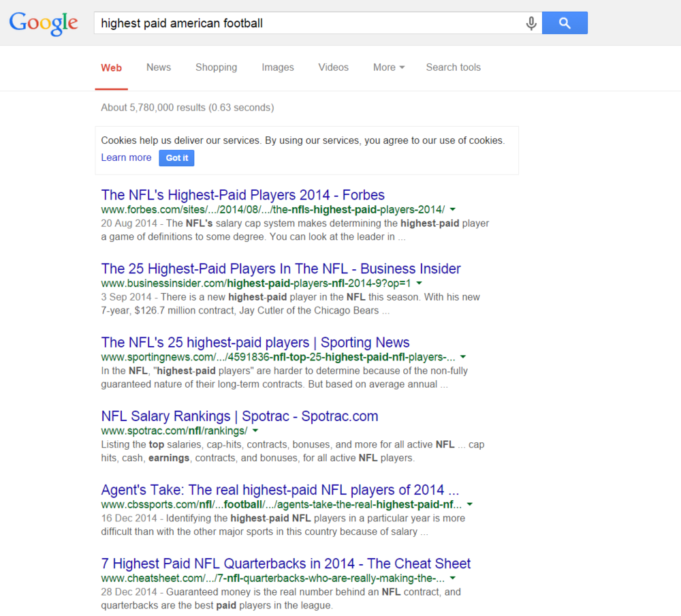This screenshot has height=616, width=681.
Task: Open Business Insider 25 Highest-Paid Players result
Action: (281, 268)
